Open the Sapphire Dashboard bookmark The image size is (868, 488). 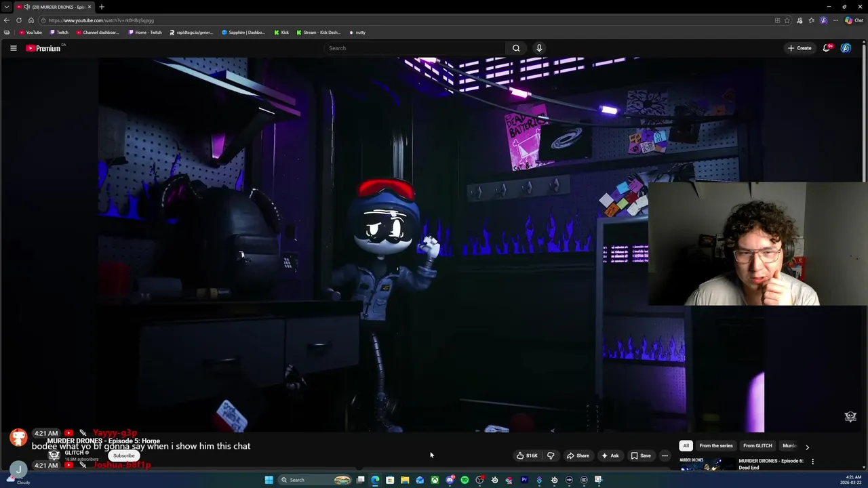243,33
